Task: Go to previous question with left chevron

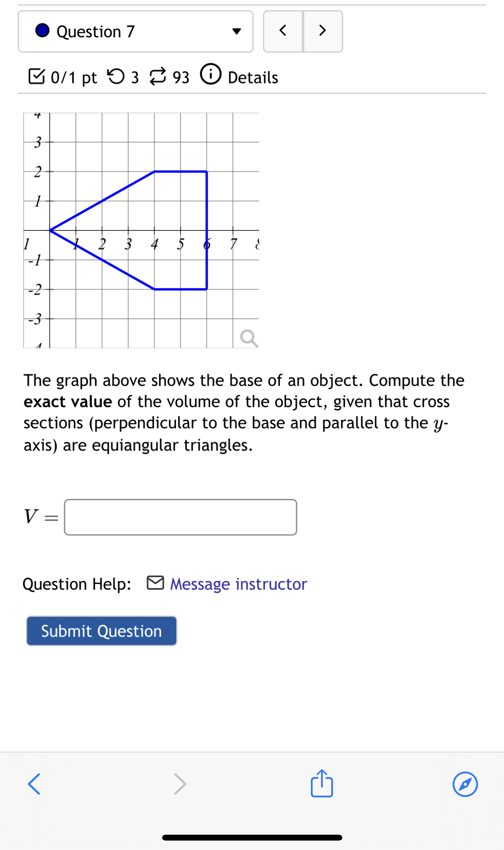Action: point(283,31)
